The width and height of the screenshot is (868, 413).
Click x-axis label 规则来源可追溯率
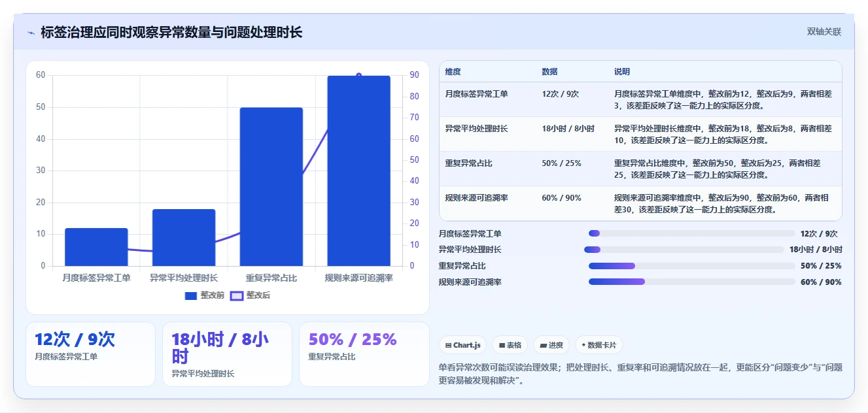(359, 278)
